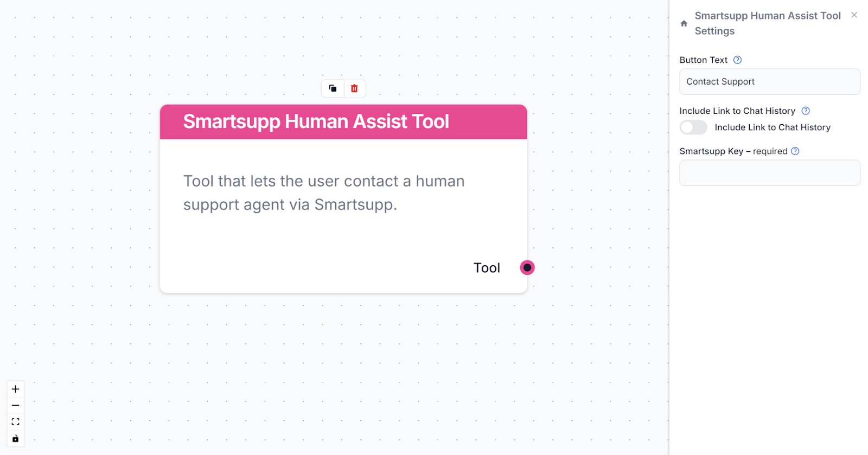
Task: Click the Tool output connector dot
Action: [x=526, y=267]
